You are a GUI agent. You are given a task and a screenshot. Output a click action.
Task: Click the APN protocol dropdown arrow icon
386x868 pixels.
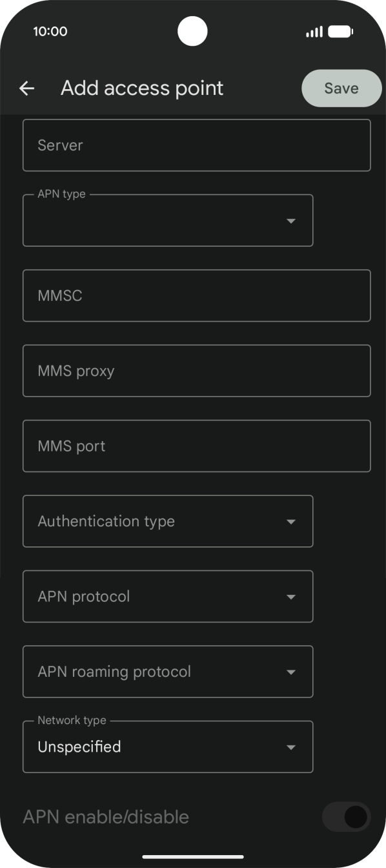291,596
